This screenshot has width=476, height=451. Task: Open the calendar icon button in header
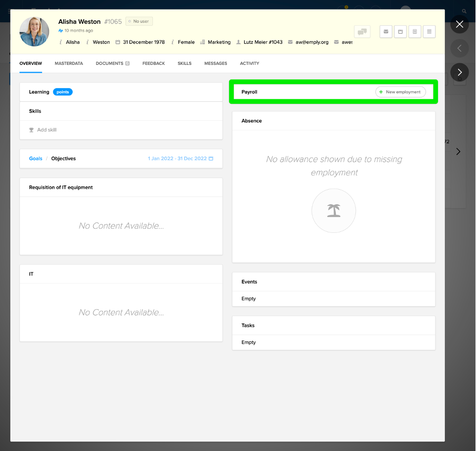[400, 32]
